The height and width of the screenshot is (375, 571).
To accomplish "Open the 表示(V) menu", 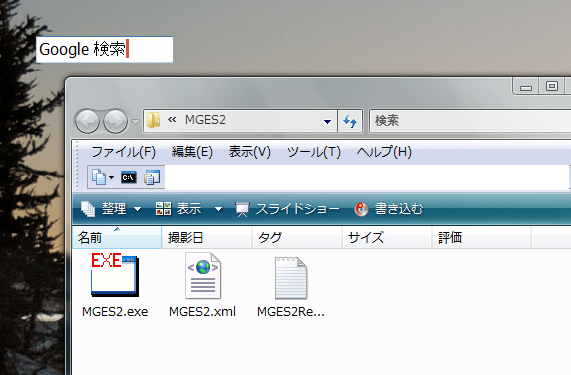I will pyautogui.click(x=249, y=152).
